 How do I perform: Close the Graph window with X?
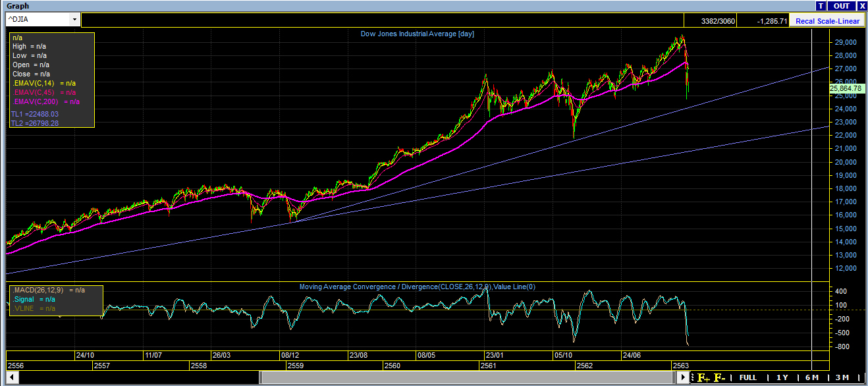tap(862, 6)
